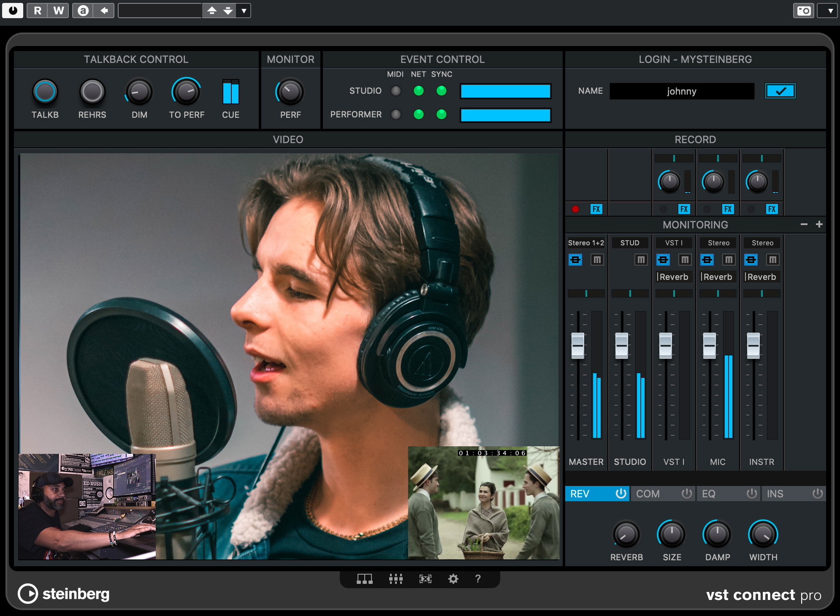840x616 pixels.
Task: Click the checkmark button next to the name field
Action: coord(780,91)
